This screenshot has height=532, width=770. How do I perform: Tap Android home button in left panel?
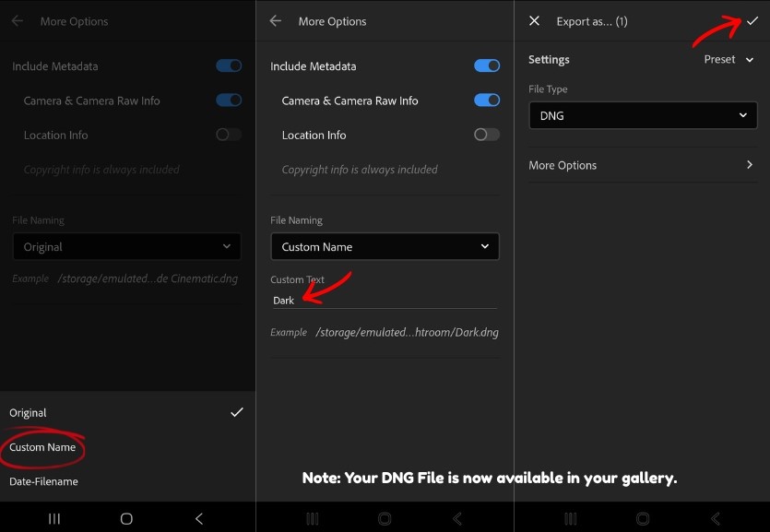[x=126, y=518]
